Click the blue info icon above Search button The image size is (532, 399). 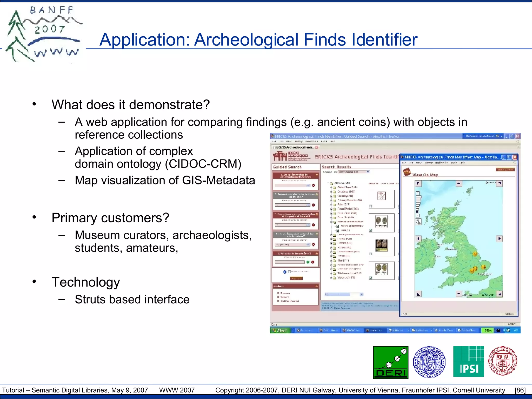click(285, 272)
